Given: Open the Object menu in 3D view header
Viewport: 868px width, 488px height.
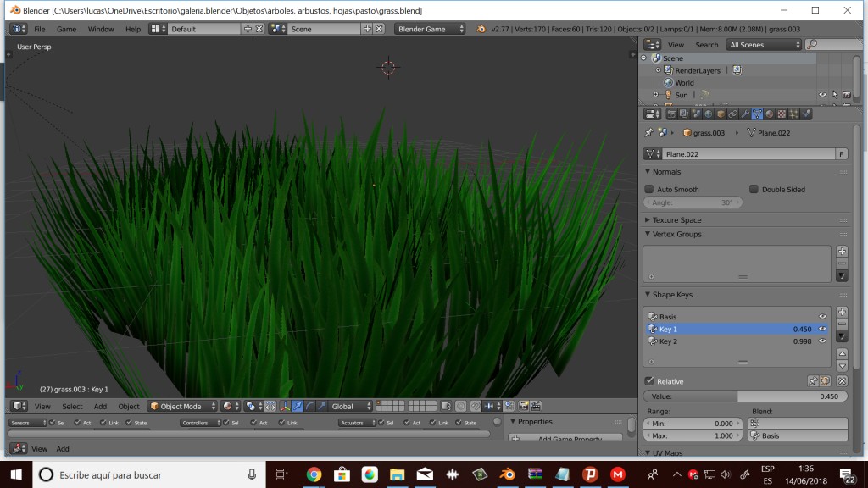Looking at the screenshot, I should point(128,406).
